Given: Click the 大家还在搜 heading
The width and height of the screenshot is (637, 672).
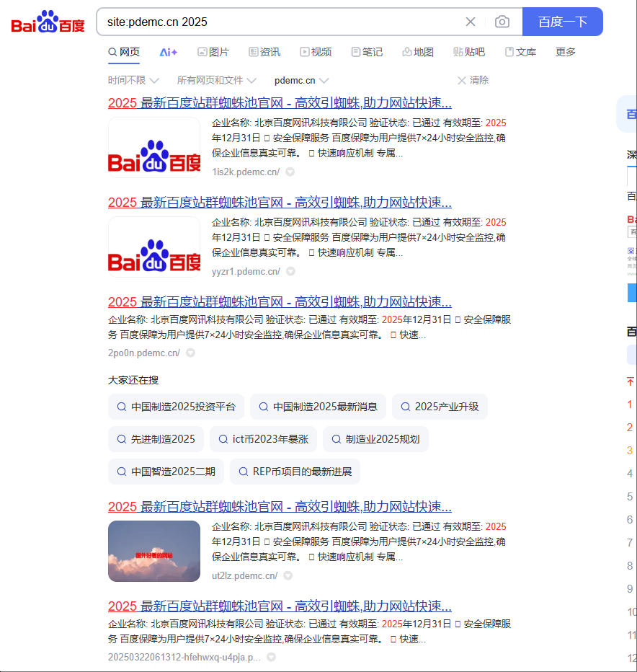Looking at the screenshot, I should point(133,380).
